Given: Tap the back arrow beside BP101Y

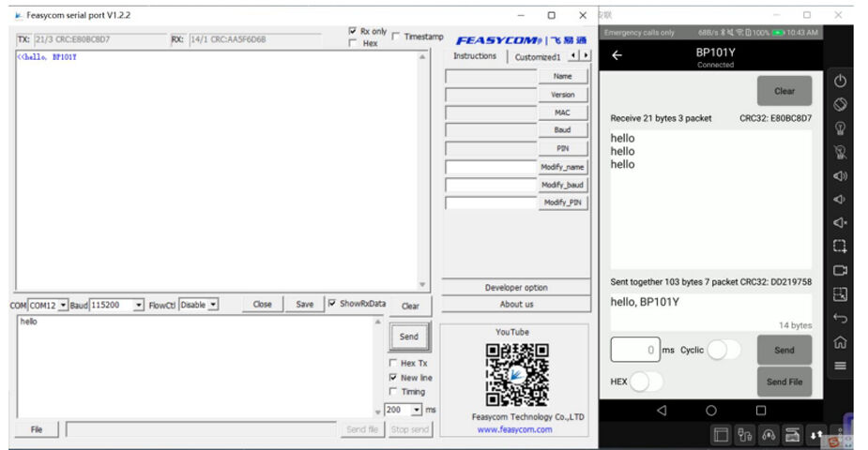Looking at the screenshot, I should click(x=617, y=55).
